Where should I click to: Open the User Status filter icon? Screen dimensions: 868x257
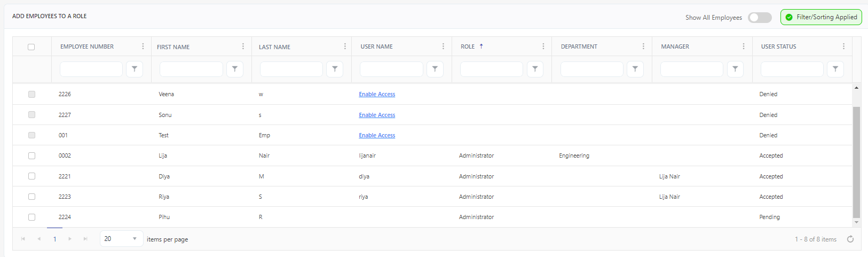pos(835,69)
